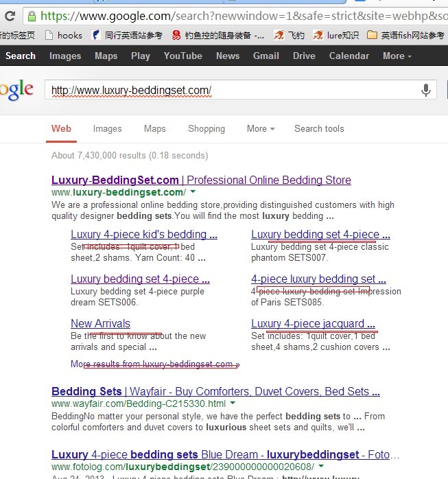Reload the page with the refresh icon

click(10, 16)
